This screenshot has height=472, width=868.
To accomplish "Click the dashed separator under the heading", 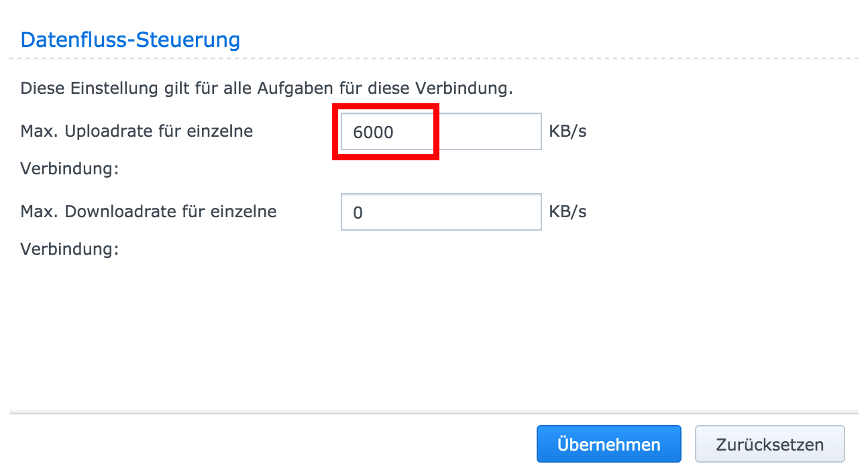I will (x=434, y=58).
